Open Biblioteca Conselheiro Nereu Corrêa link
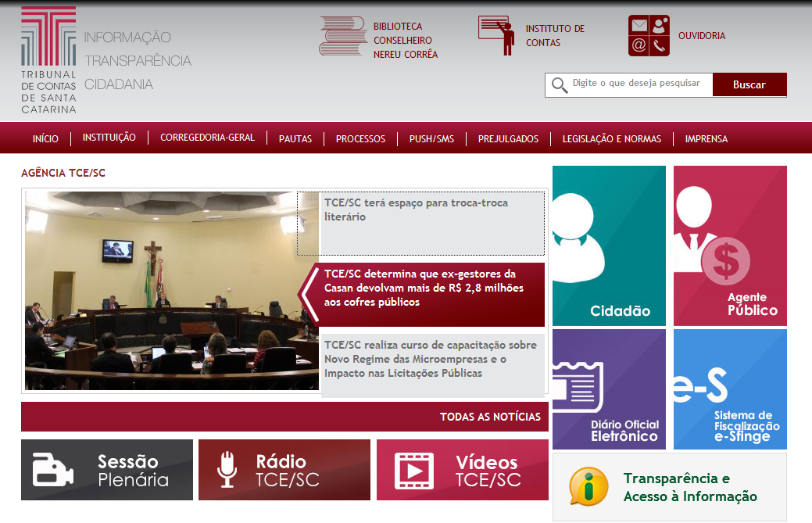Image resolution: width=812 pixels, height=523 pixels. point(406,41)
